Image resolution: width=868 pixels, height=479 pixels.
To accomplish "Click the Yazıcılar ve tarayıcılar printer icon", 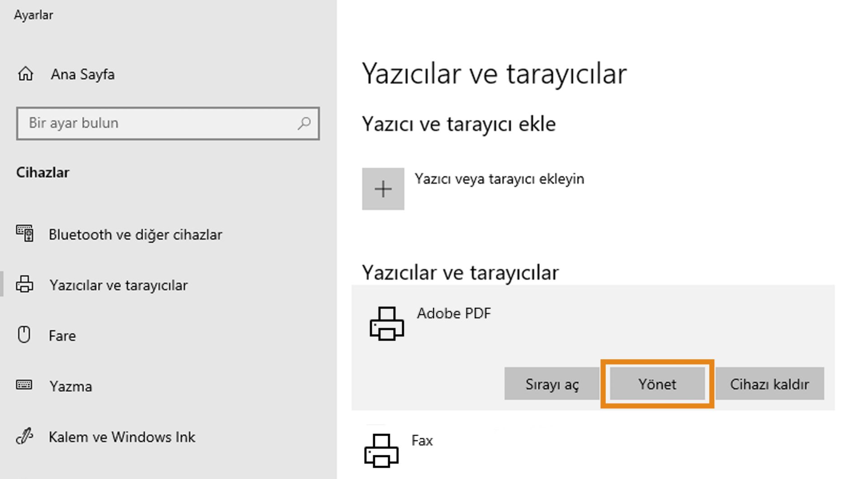I will click(25, 285).
